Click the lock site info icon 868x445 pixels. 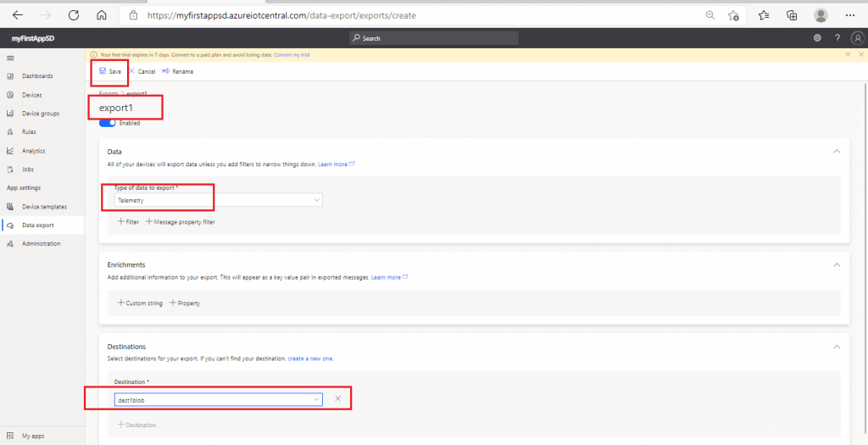[133, 15]
